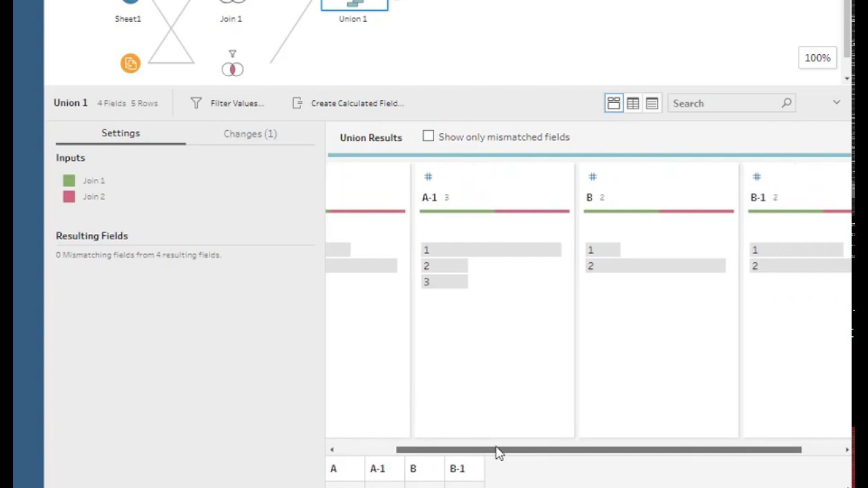Screen dimensions: 868x488
Task: Select value 3 in A-1 field
Action: (444, 282)
